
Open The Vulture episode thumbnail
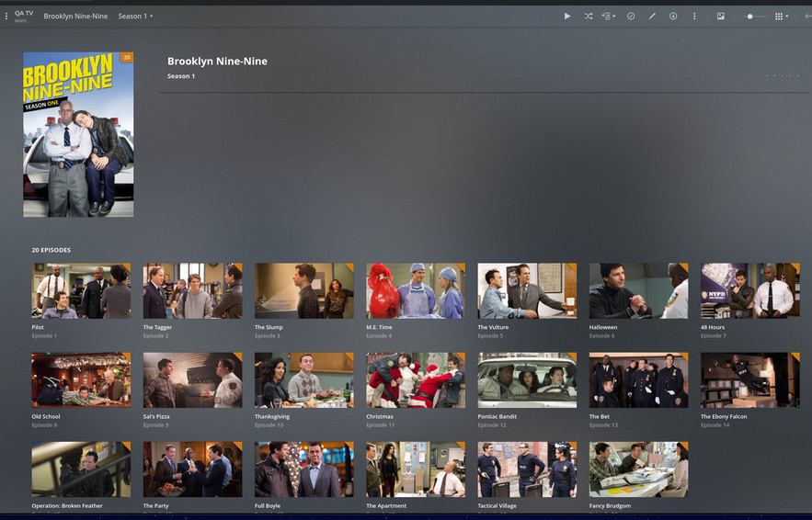pyautogui.click(x=527, y=291)
